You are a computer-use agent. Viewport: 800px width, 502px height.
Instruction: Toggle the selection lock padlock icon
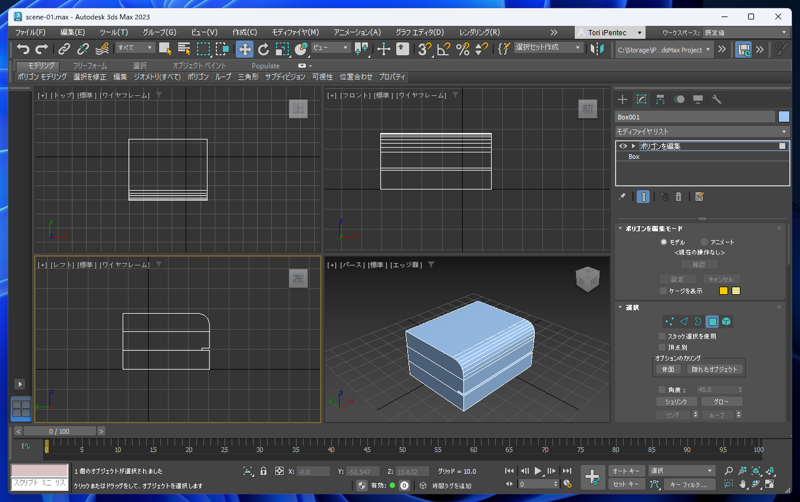263,471
